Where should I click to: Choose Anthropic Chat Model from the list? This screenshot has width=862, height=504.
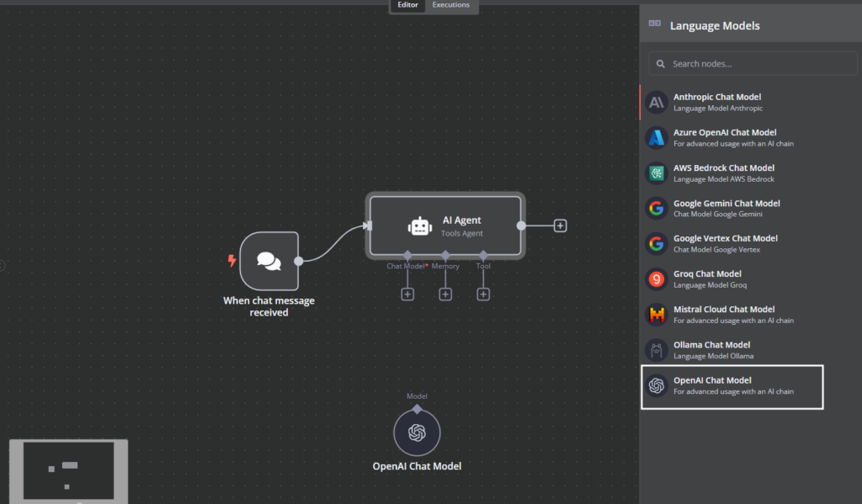click(x=750, y=102)
